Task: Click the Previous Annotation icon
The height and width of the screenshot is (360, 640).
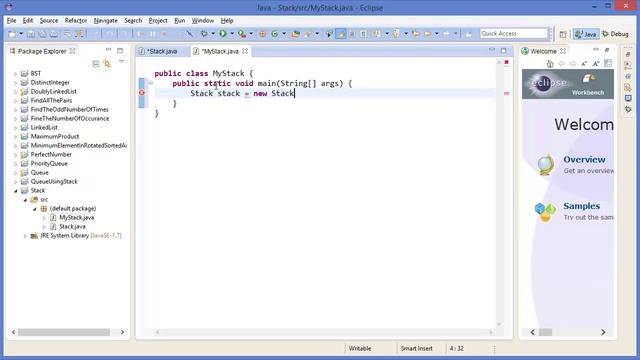Action: pos(396,34)
